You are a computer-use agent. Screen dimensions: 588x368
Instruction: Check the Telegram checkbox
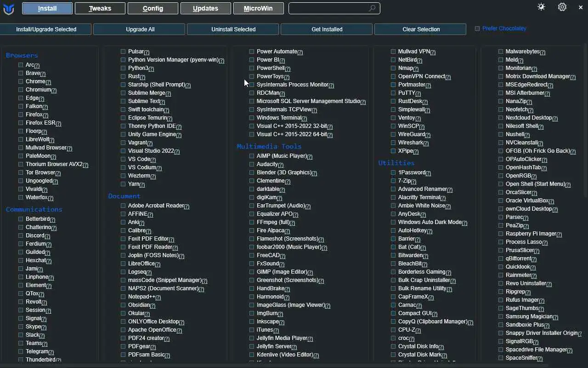click(x=21, y=351)
